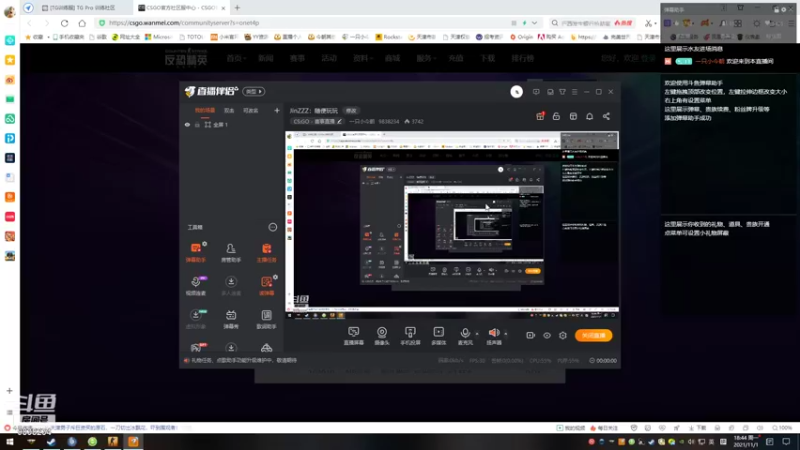Select the 我的场景 scene tab

coord(205,110)
